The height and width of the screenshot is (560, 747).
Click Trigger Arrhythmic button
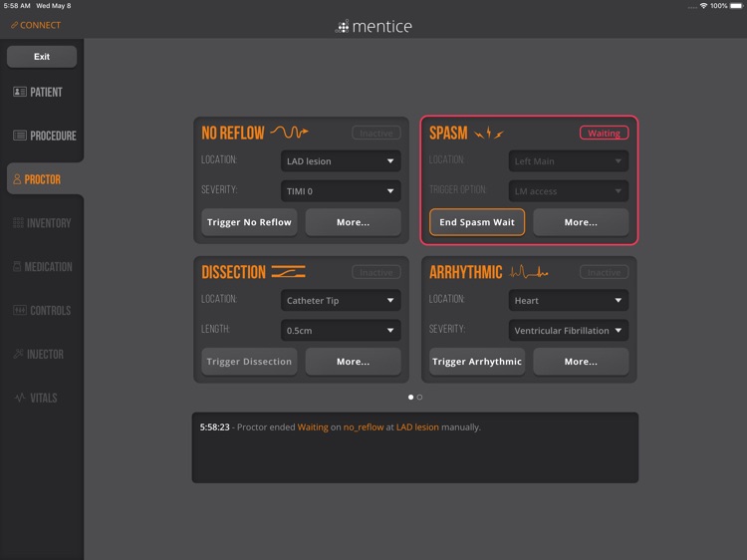[x=477, y=362]
